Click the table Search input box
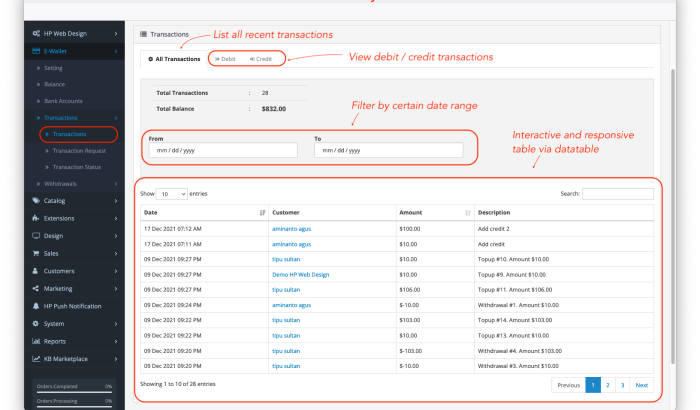The width and height of the screenshot is (700, 410). 618,194
